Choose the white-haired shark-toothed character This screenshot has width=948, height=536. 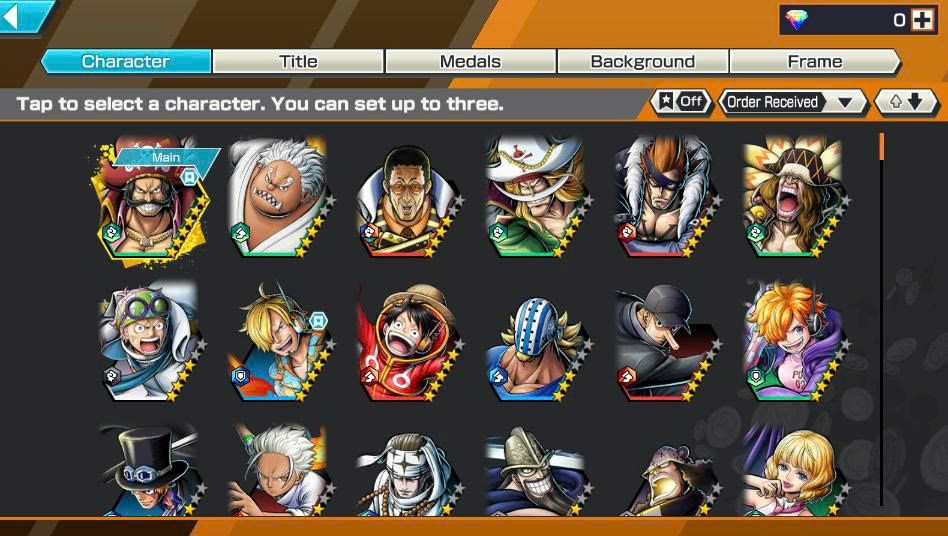click(x=281, y=198)
